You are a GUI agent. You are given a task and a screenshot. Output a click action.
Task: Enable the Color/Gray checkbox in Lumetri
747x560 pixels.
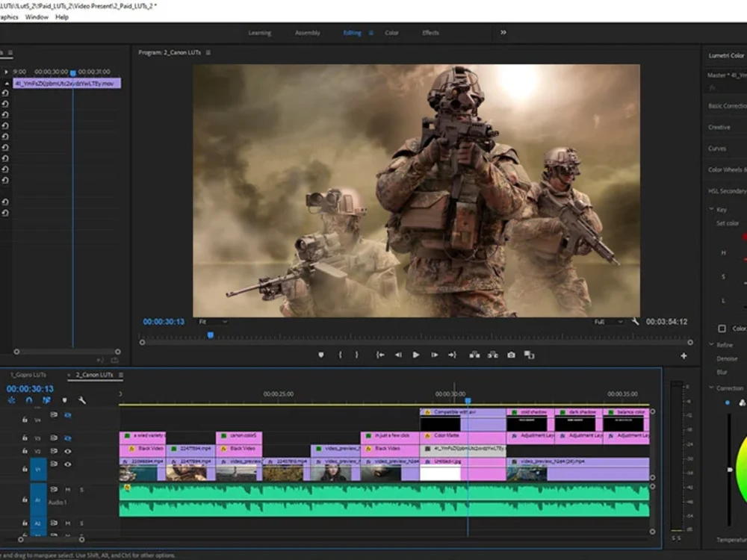(x=722, y=329)
